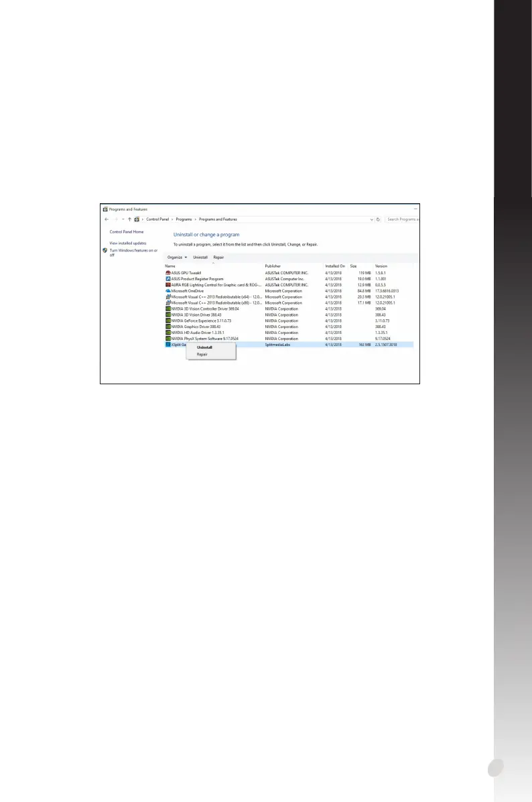Click the 163 MB size cell

364,345
